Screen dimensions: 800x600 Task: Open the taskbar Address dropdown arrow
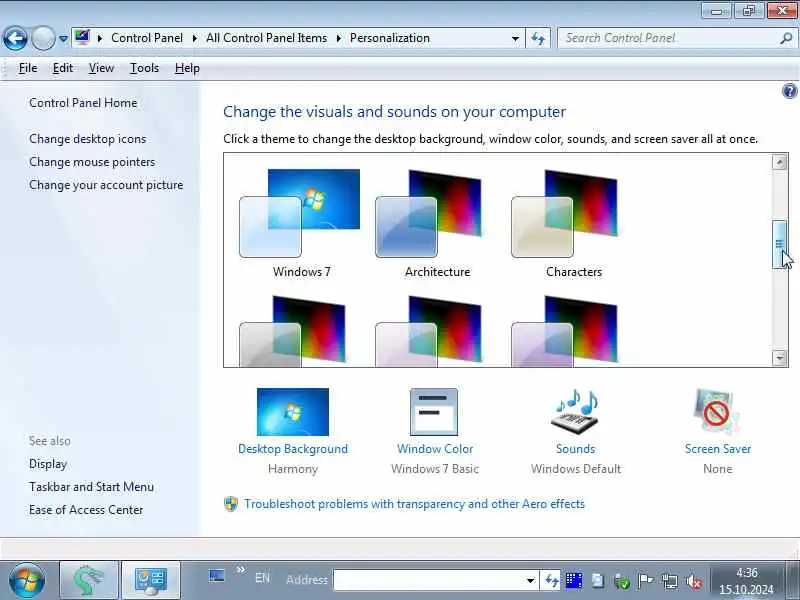click(531, 580)
